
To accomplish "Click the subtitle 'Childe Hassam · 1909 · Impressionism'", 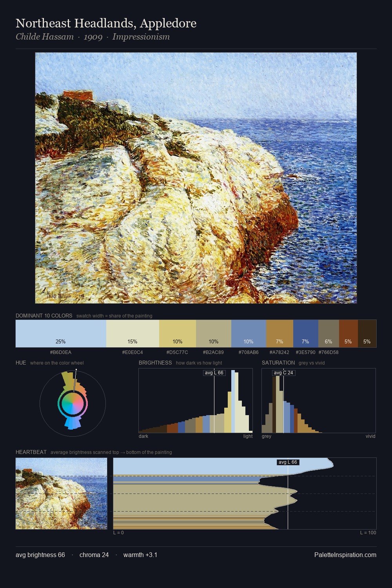I will tap(93, 37).
